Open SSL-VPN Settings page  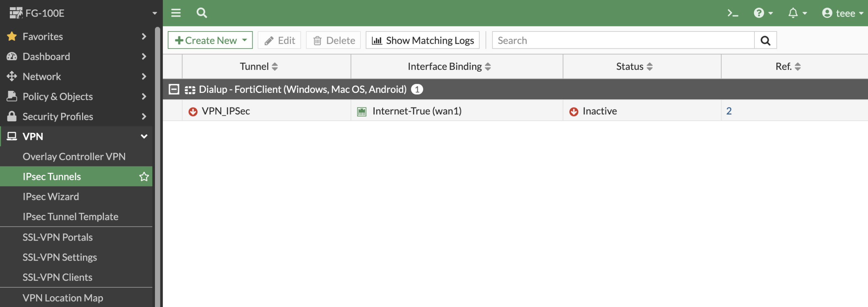coord(60,257)
